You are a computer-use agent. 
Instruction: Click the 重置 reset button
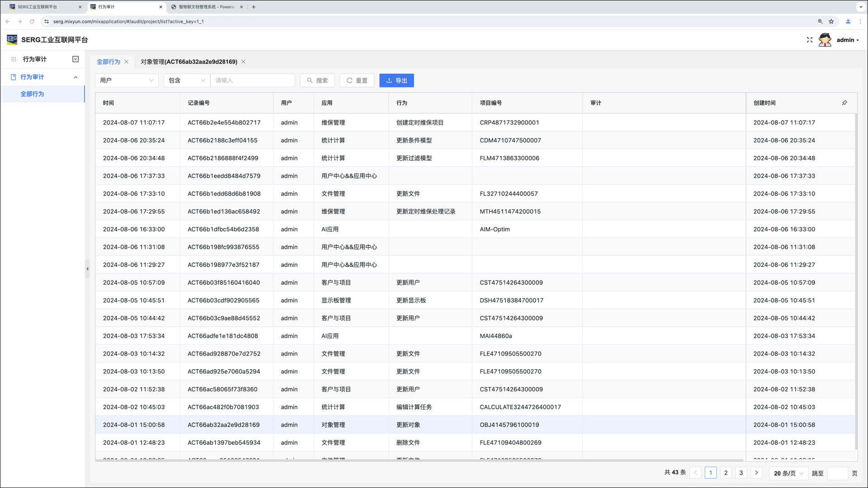tap(357, 80)
